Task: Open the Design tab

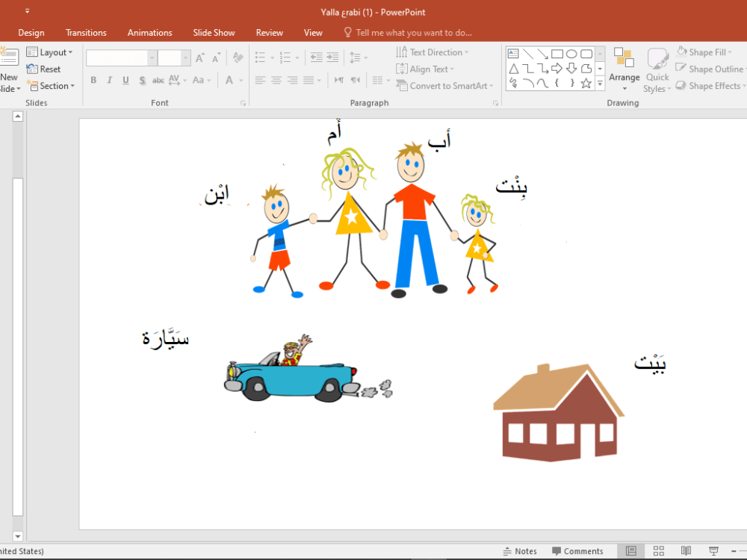Action: [31, 33]
